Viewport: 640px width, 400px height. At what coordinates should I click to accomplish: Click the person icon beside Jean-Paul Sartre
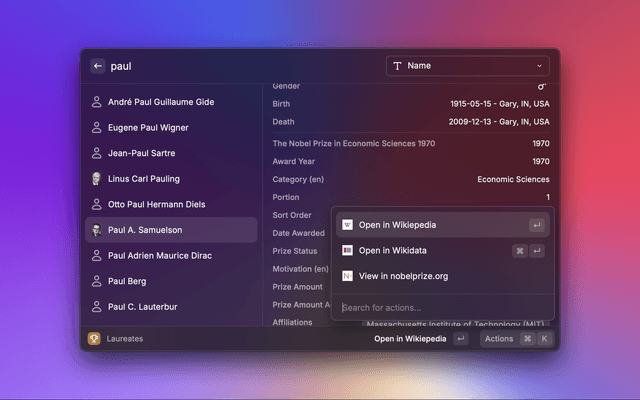[97, 153]
